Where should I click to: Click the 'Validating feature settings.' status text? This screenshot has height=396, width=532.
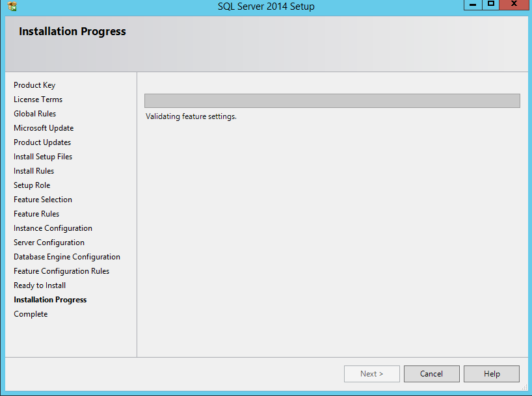tap(191, 116)
